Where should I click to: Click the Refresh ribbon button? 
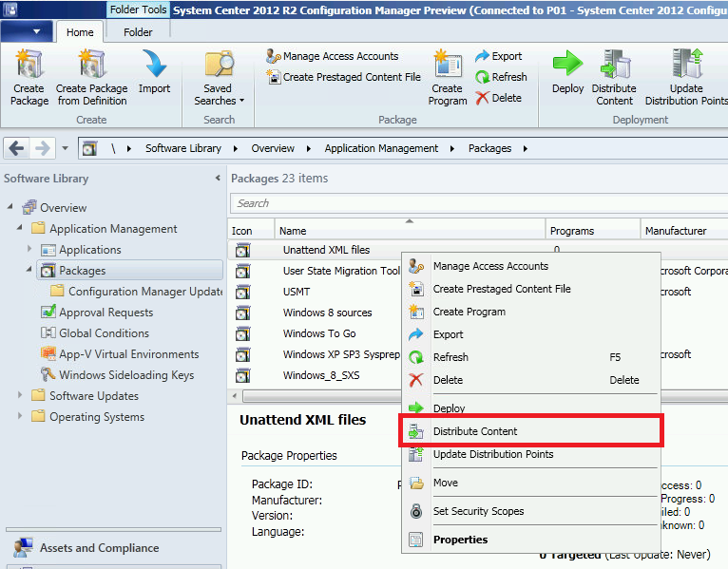click(502, 77)
